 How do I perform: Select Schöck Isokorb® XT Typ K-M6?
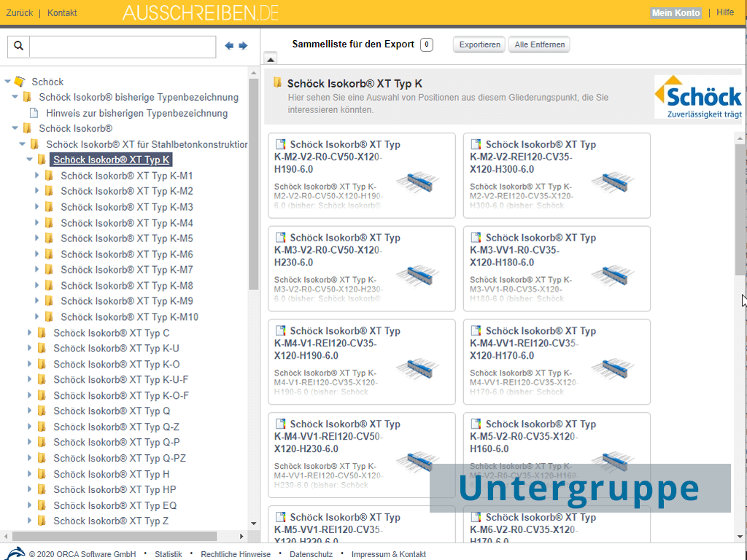[127, 254]
